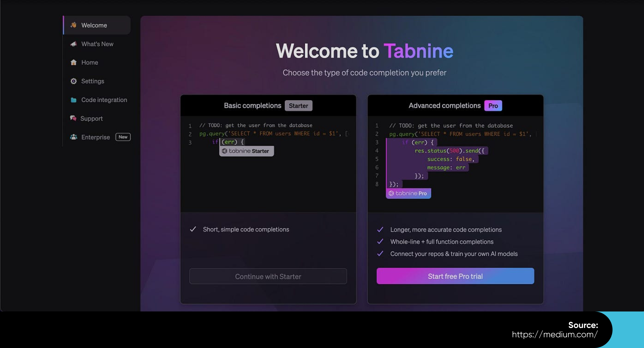Click the waving hand Welcome icon

73,25
